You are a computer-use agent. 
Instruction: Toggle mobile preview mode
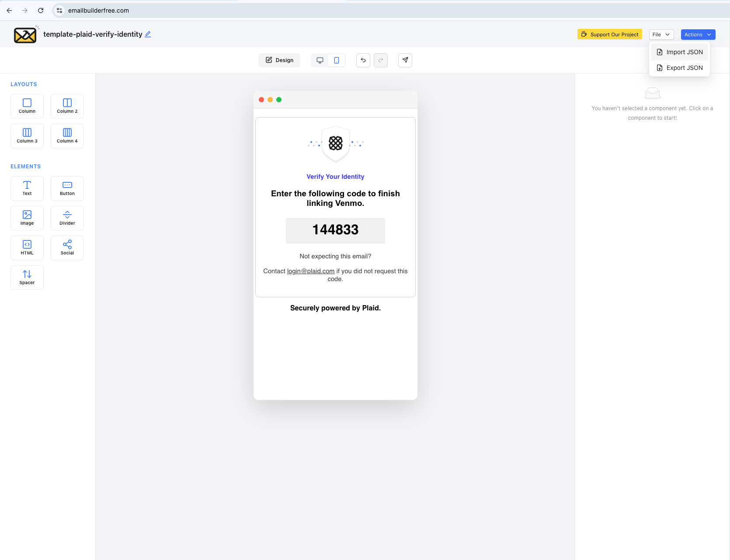[x=337, y=60]
